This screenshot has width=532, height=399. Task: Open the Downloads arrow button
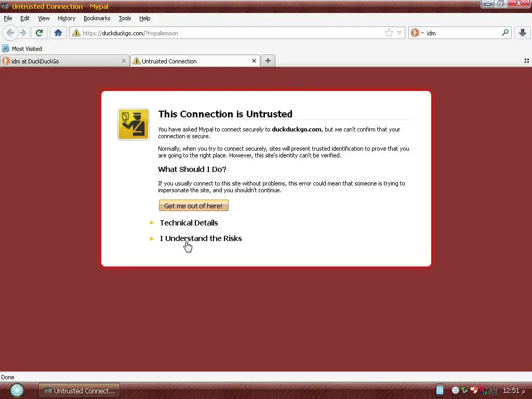point(523,33)
